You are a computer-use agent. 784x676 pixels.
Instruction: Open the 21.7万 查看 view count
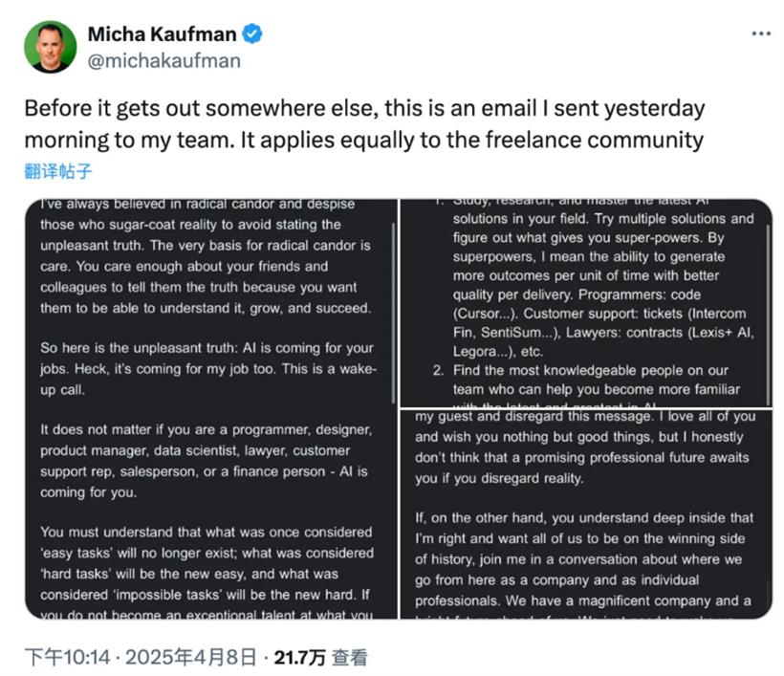pyautogui.click(x=320, y=657)
